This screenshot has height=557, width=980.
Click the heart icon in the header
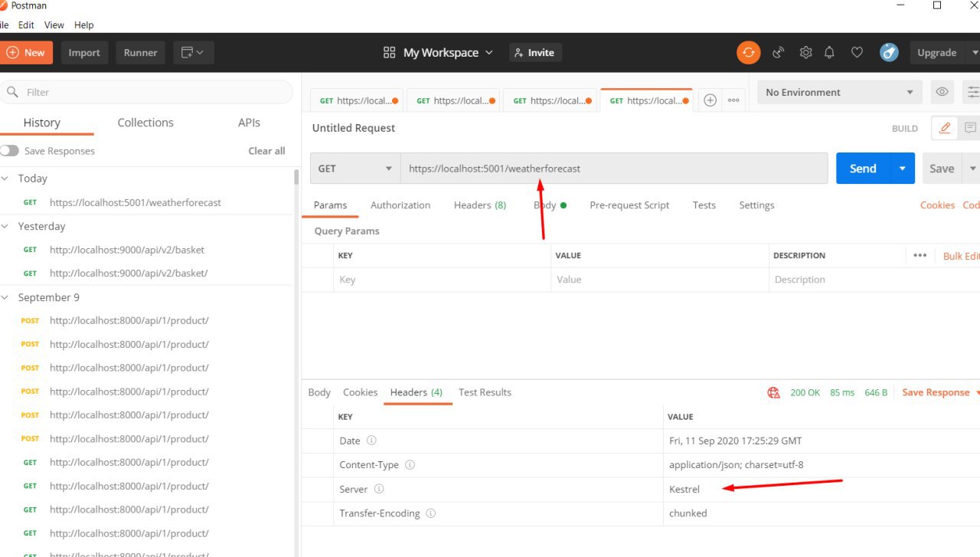(x=857, y=53)
